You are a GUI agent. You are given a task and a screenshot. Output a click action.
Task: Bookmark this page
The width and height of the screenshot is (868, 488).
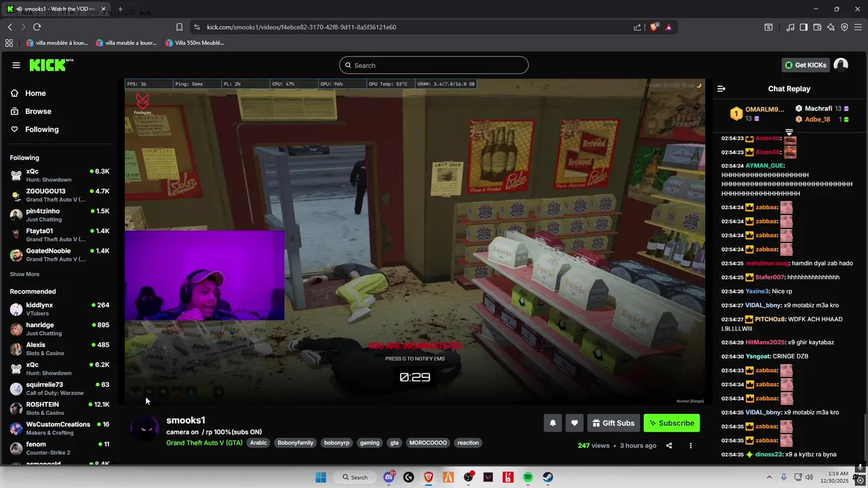pyautogui.click(x=179, y=27)
